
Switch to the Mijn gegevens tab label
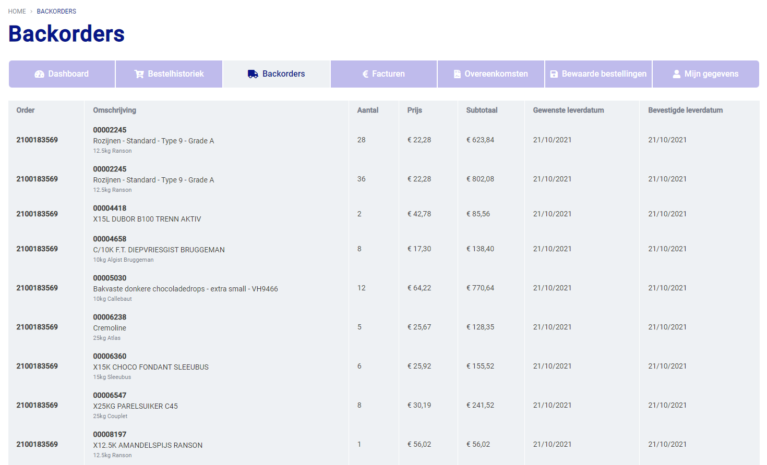pos(712,74)
